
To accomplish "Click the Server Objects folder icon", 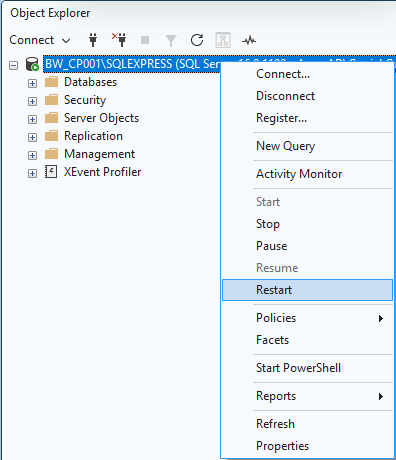I will pos(51,118).
